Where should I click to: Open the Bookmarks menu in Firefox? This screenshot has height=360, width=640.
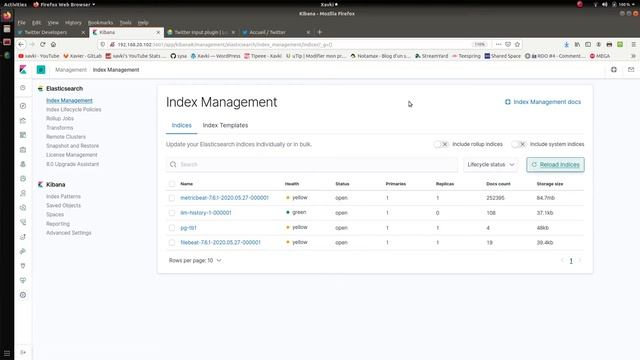(100, 22)
